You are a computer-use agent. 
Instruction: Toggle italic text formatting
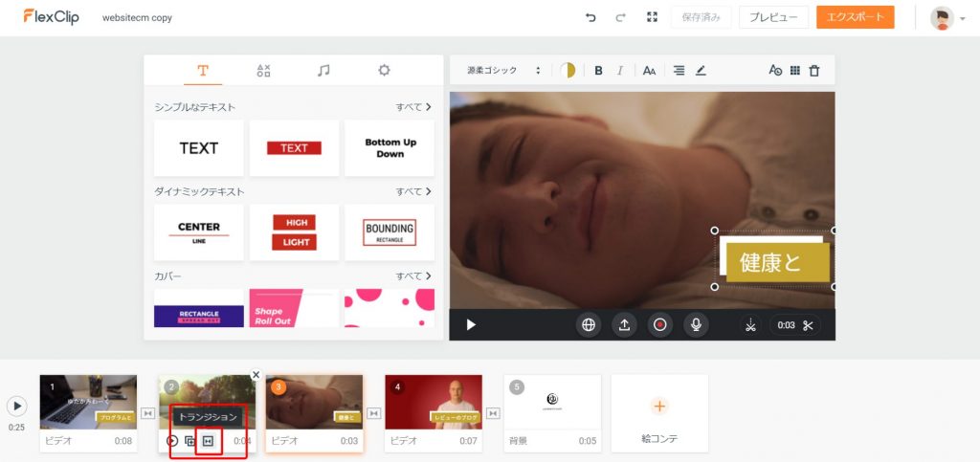pyautogui.click(x=620, y=70)
